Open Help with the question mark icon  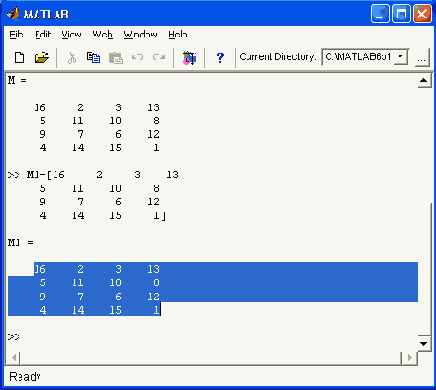[x=220, y=58]
